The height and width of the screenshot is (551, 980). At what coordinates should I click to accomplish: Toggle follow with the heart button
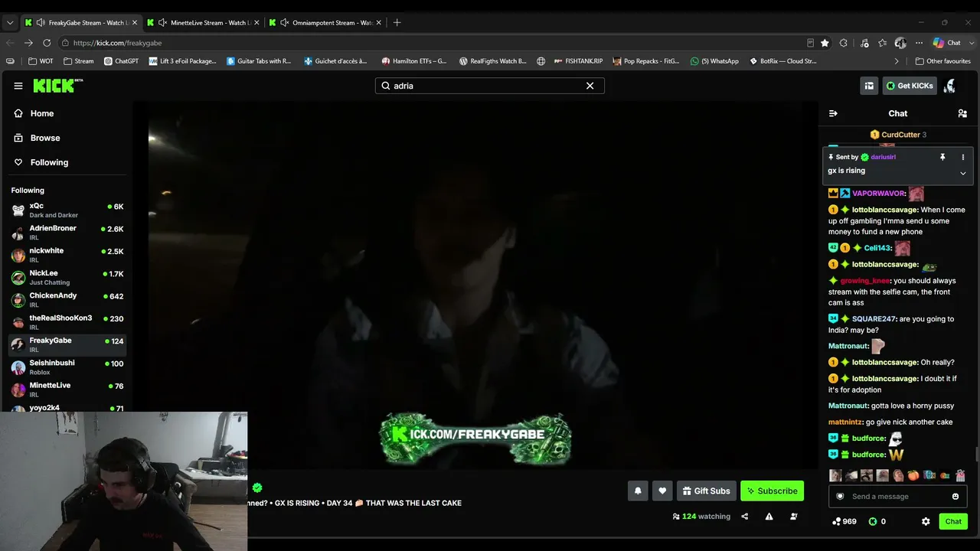click(x=662, y=491)
